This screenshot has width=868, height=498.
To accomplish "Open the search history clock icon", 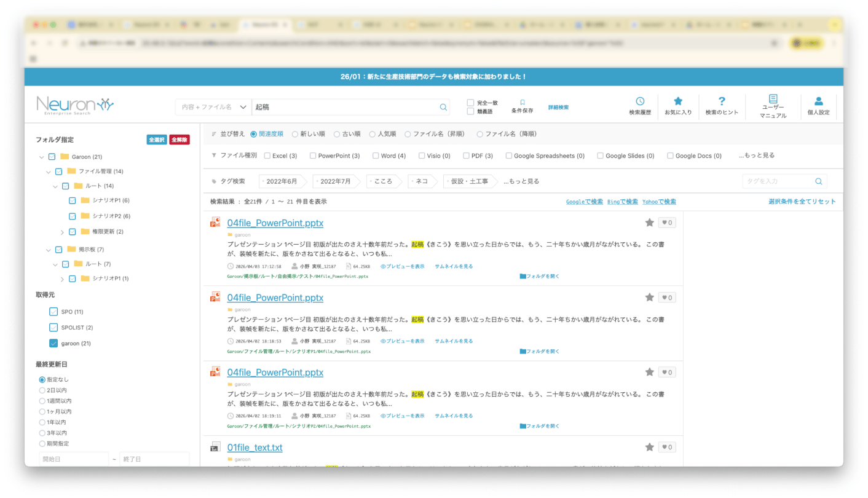I will point(639,101).
